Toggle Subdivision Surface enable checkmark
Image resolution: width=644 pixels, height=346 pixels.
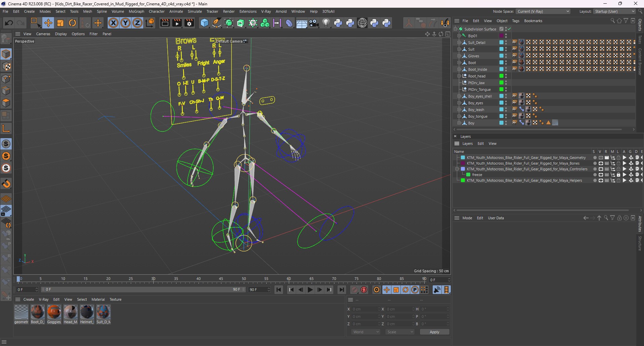[509, 29]
